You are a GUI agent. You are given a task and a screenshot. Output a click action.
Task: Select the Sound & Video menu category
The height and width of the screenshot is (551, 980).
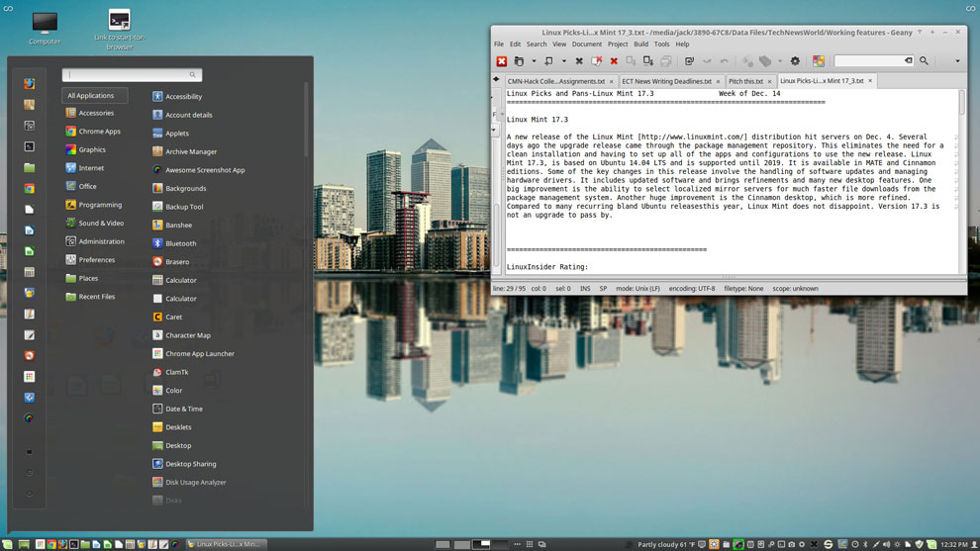pyautogui.click(x=95, y=223)
